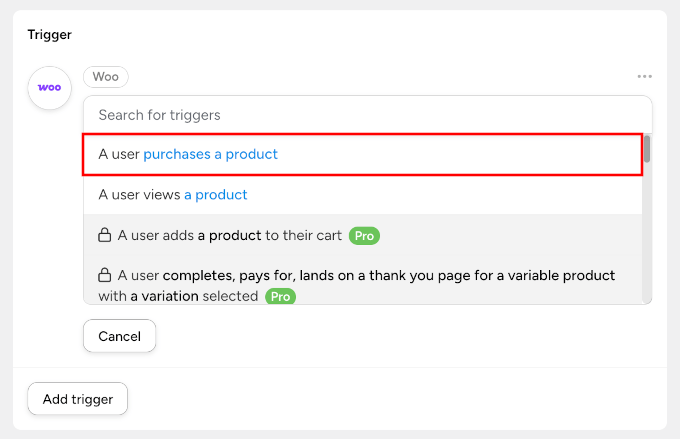This screenshot has width=680, height=439.
Task: Click the Woo logo icon
Action: coord(49,87)
